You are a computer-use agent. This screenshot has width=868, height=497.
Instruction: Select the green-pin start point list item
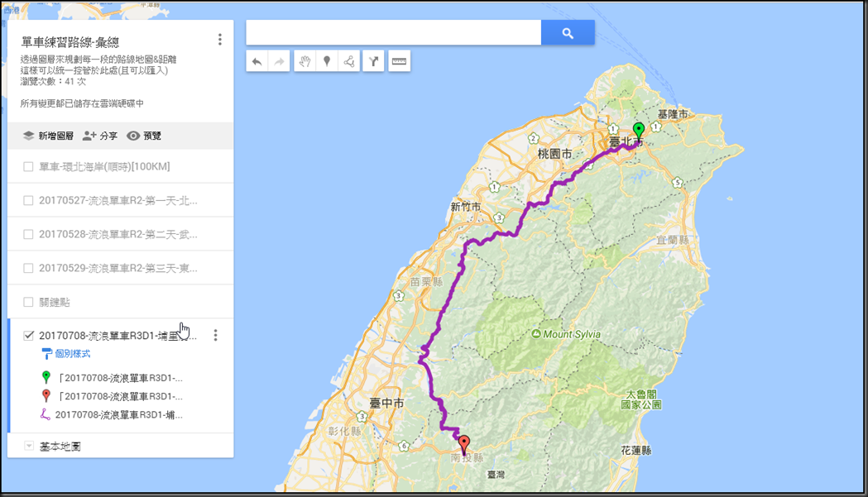click(x=120, y=378)
